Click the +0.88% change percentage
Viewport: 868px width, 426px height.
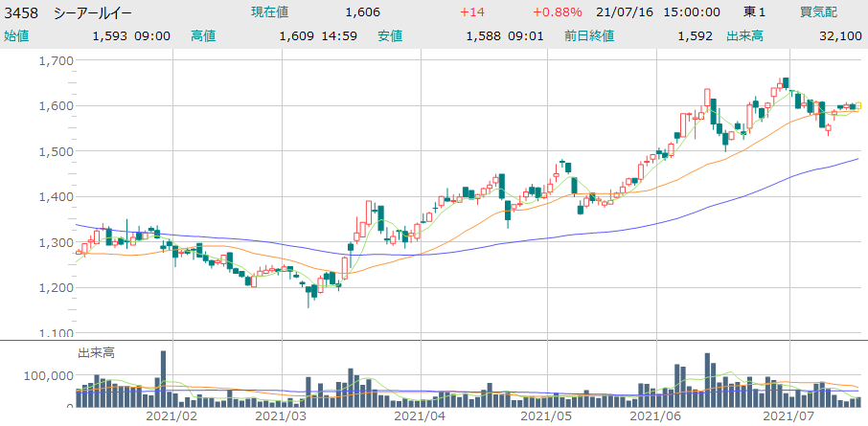558,12
